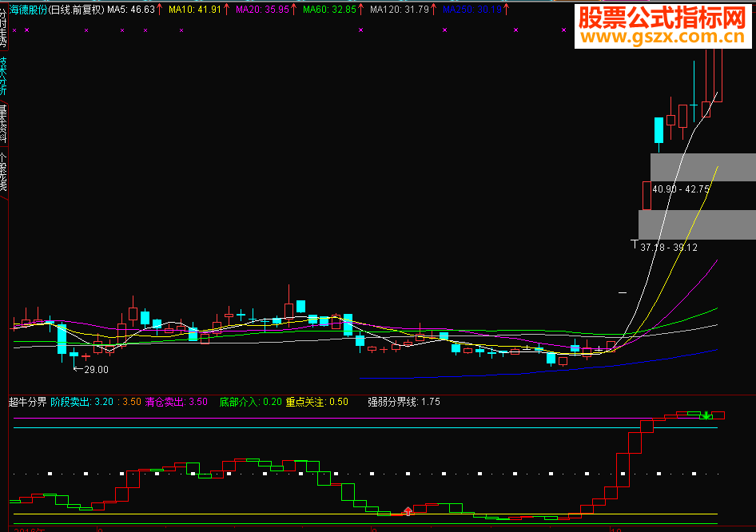Viewport: 756px width, 532px height.
Task: Click the 底部介入: 0.20 value
Action: point(251,402)
